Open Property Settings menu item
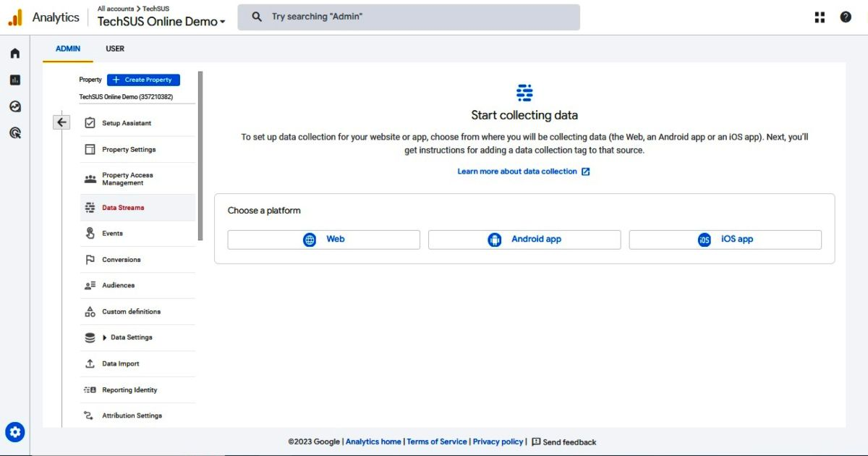The width and height of the screenshot is (868, 456). tap(137, 149)
